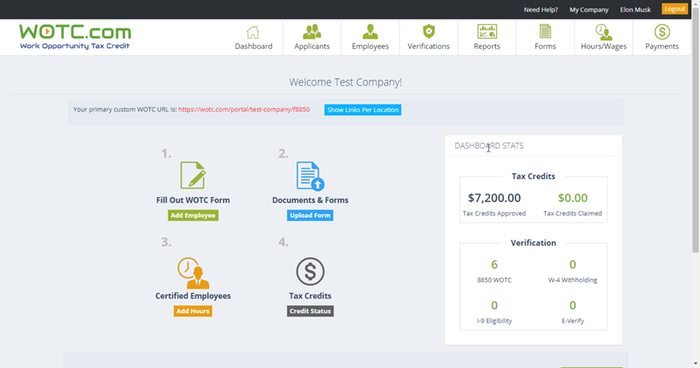
Task: Select the Hours/Wages menu label
Action: (x=604, y=46)
